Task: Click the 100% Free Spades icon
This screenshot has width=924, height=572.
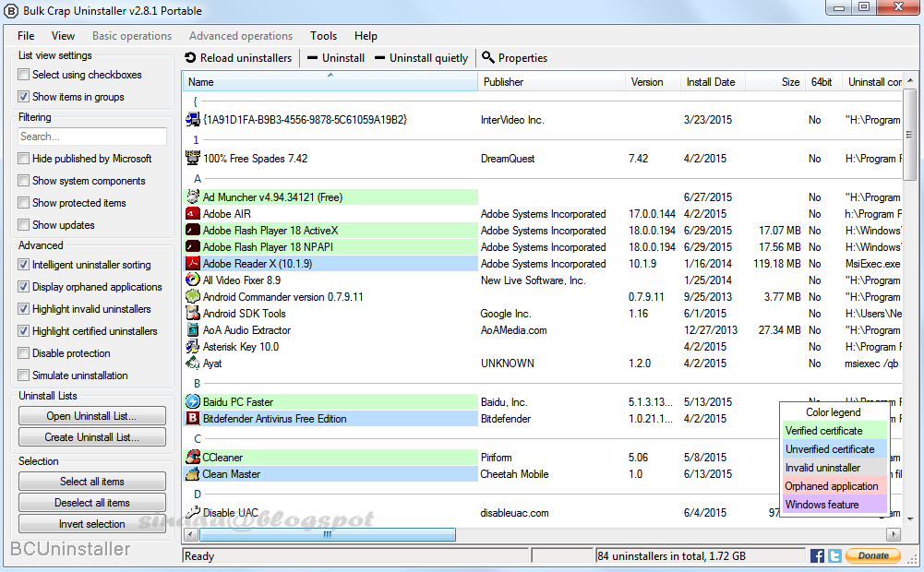Action: 193,158
